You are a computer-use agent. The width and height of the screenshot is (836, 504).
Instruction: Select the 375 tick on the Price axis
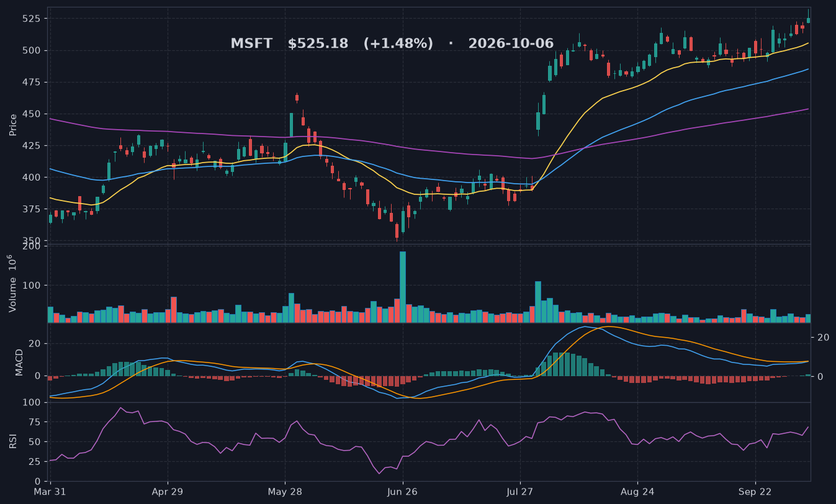(31, 209)
